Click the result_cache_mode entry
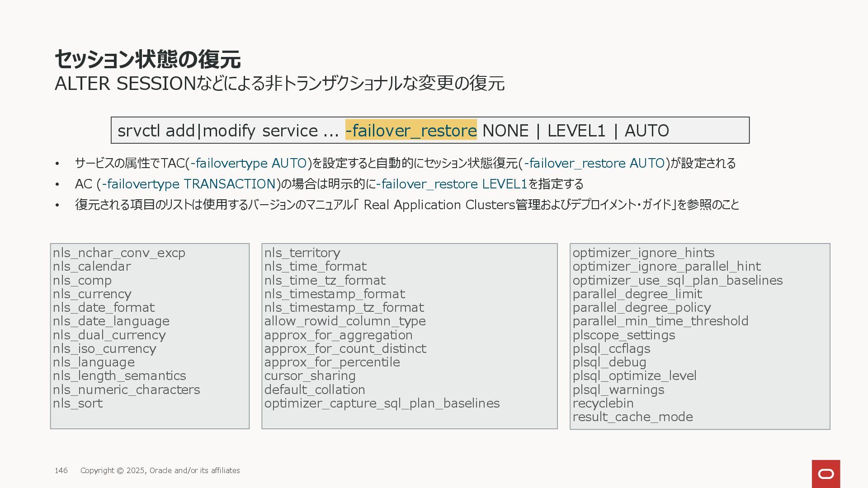The height and width of the screenshot is (488, 868). [633, 417]
